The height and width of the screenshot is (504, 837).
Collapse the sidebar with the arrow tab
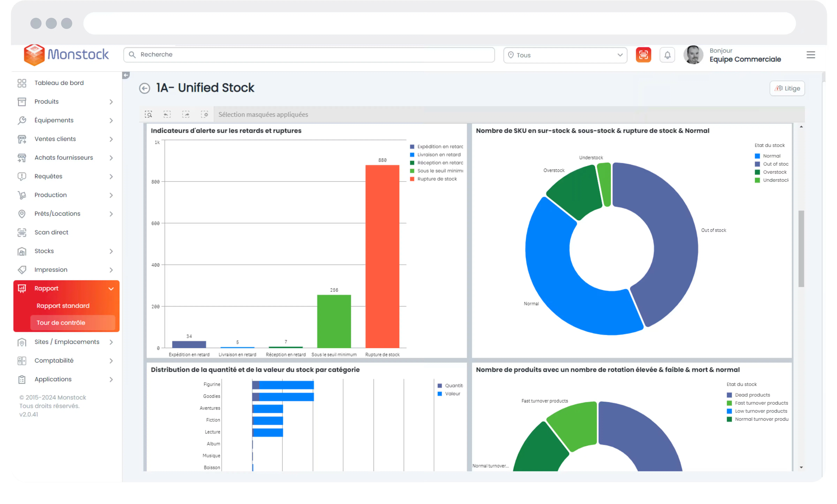(x=126, y=75)
